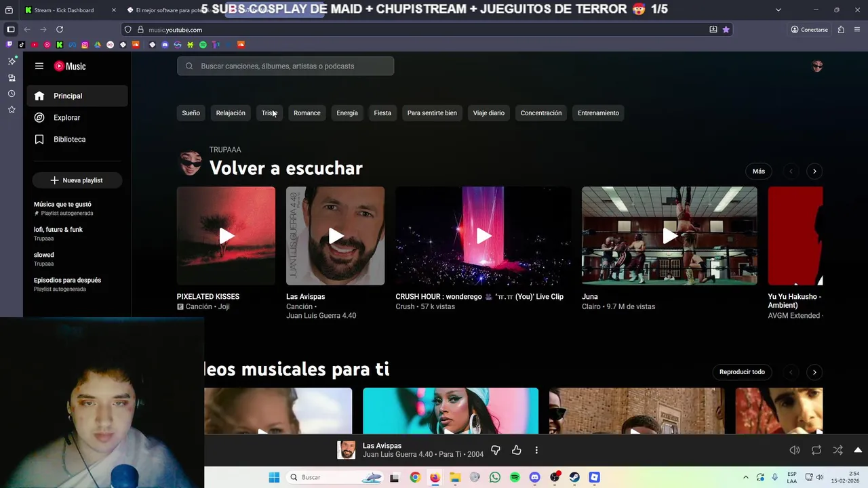Image resolution: width=868 pixels, height=488 pixels.
Task: Open more options for playing song
Action: [x=536, y=450]
